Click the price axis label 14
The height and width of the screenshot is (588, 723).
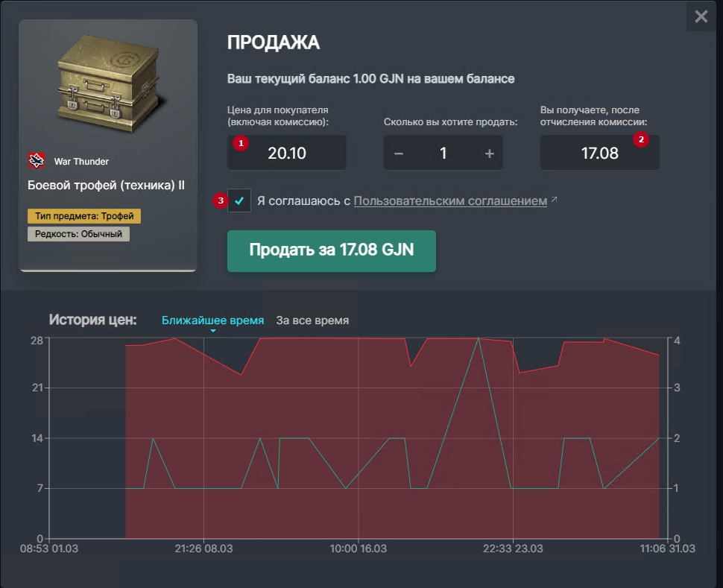(37, 438)
